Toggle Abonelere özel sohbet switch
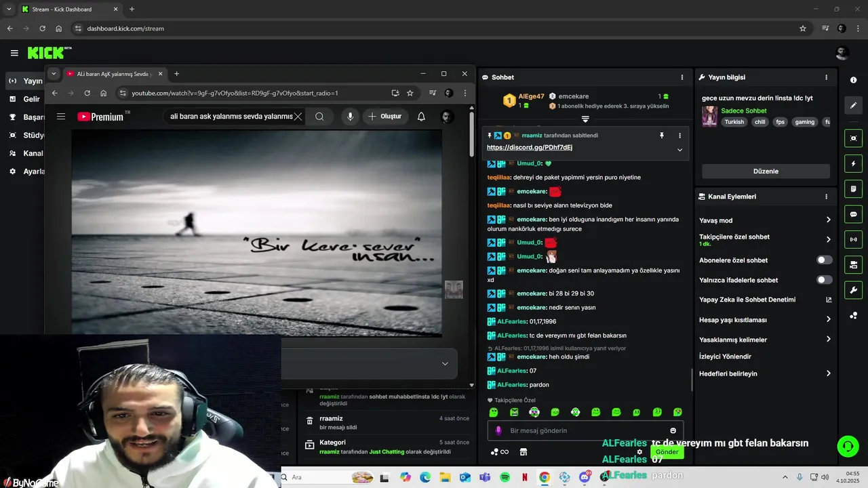 tap(824, 260)
